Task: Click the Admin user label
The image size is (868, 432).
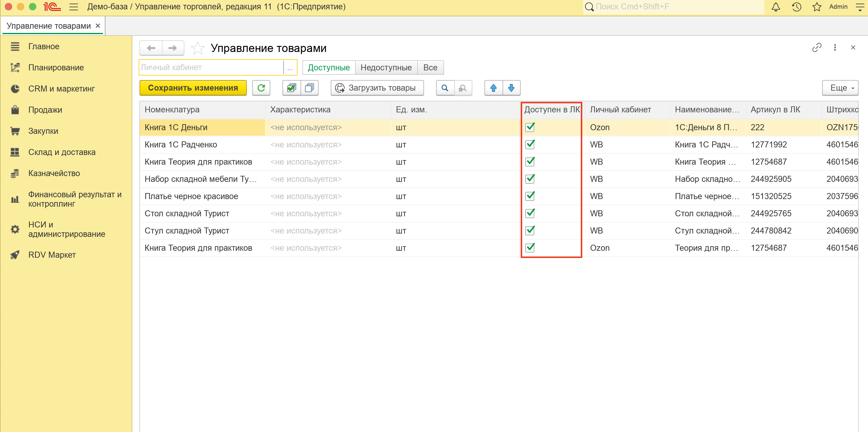Action: coord(838,7)
